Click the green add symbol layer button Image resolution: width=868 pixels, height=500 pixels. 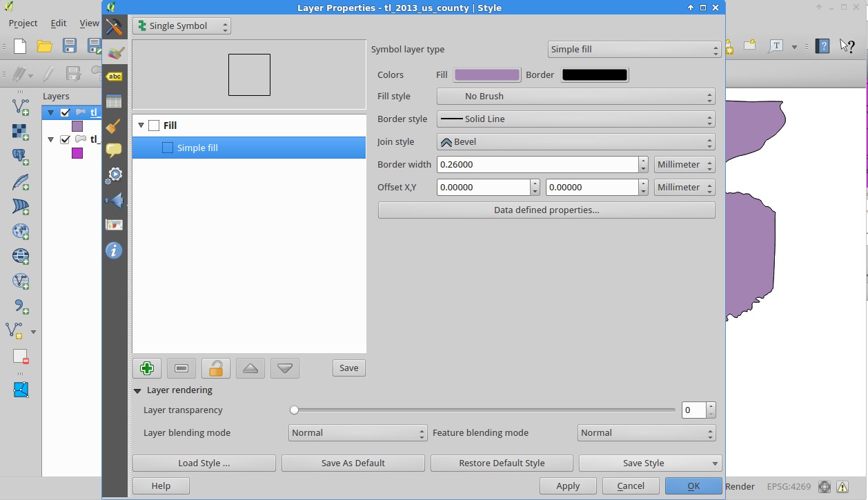[x=147, y=368]
